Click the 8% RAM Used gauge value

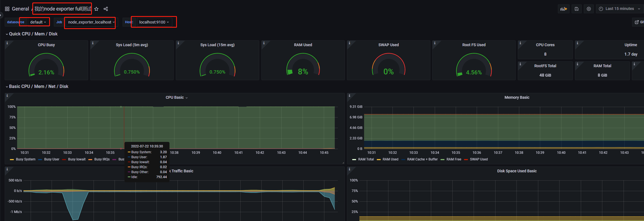pos(303,72)
